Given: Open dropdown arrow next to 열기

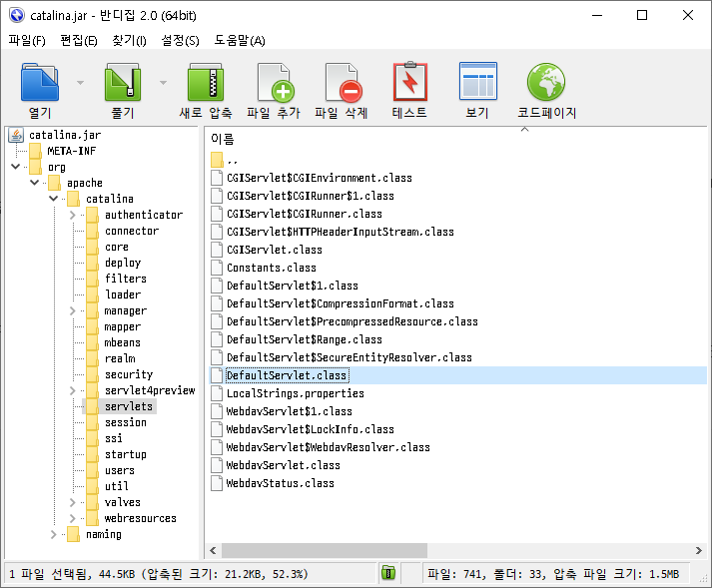Looking at the screenshot, I should coord(80,83).
